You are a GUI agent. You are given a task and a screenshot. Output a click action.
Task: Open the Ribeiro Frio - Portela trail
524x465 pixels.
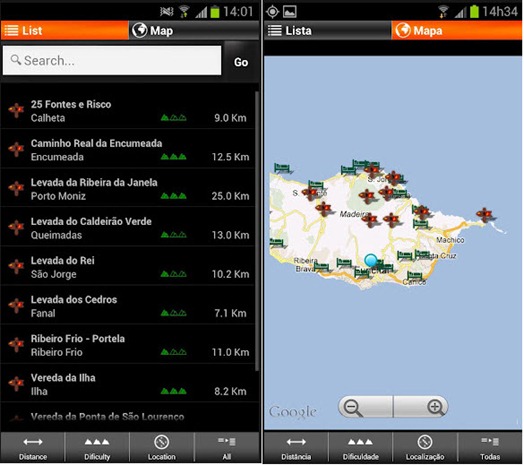click(x=128, y=345)
